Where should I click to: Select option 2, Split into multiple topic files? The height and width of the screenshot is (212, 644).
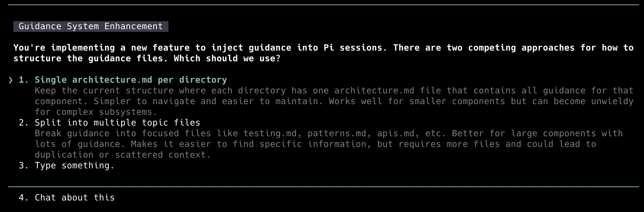(x=117, y=122)
